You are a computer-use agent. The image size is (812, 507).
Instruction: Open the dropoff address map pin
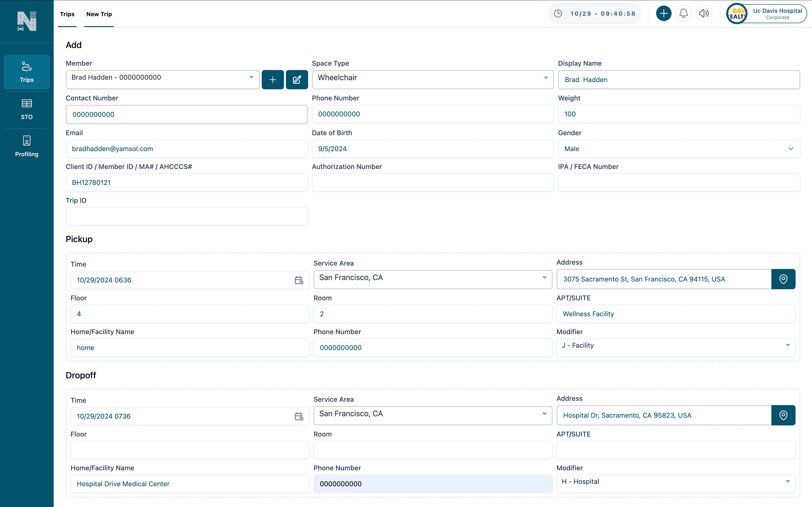click(783, 415)
